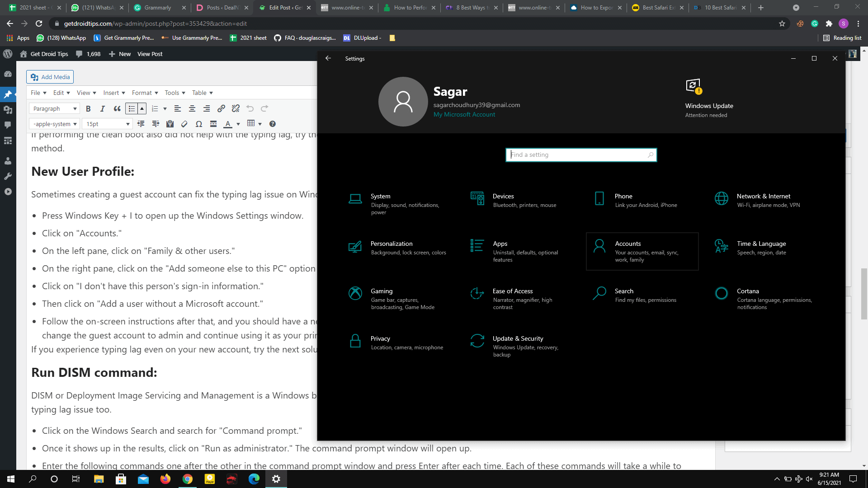Open the 15pt font size dropdown
This screenshot has height=488, width=868.
tap(107, 123)
